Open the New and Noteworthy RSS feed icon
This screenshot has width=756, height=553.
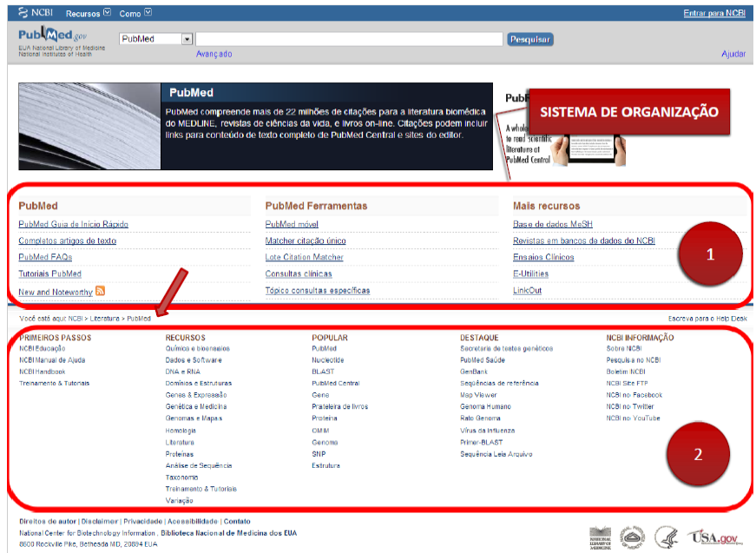101,291
